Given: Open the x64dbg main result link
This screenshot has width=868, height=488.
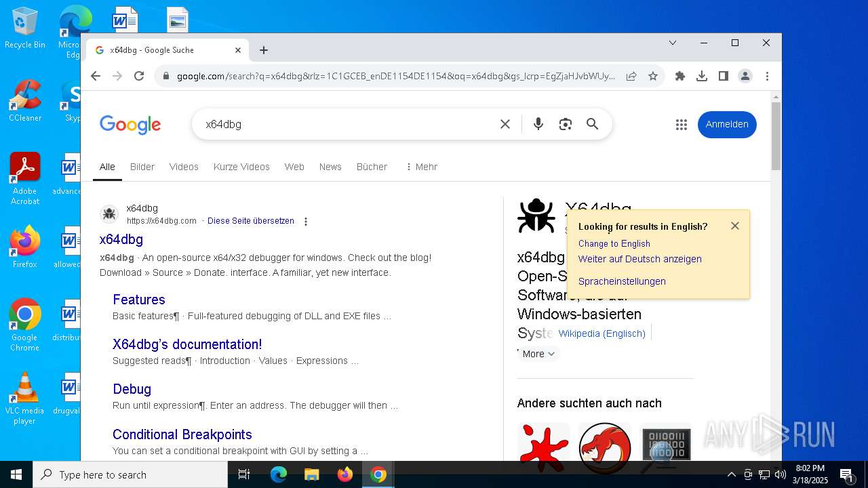Looking at the screenshot, I should coord(121,239).
